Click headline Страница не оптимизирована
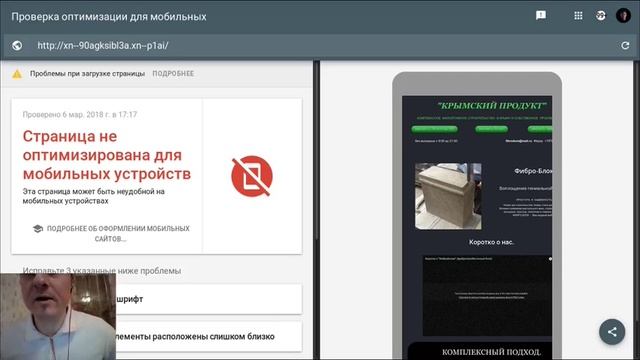640x360 pixels. 107,155
